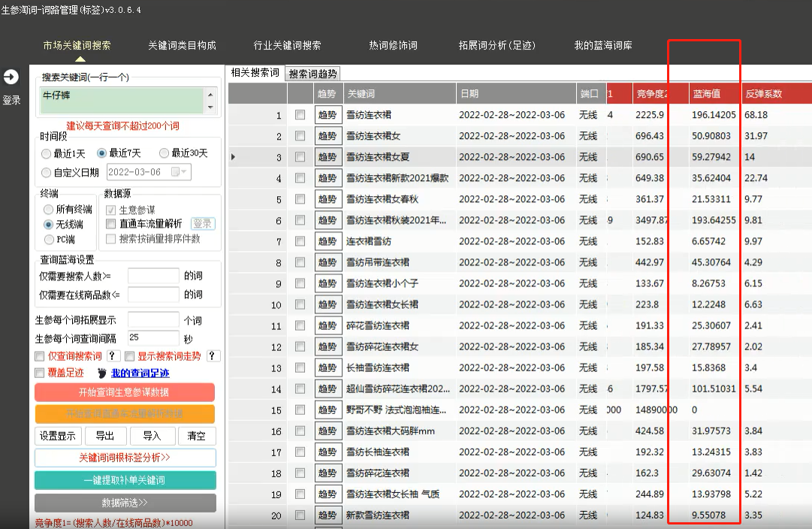Choose 无线端 radio option
This screenshot has width=812, height=529.
48,225
